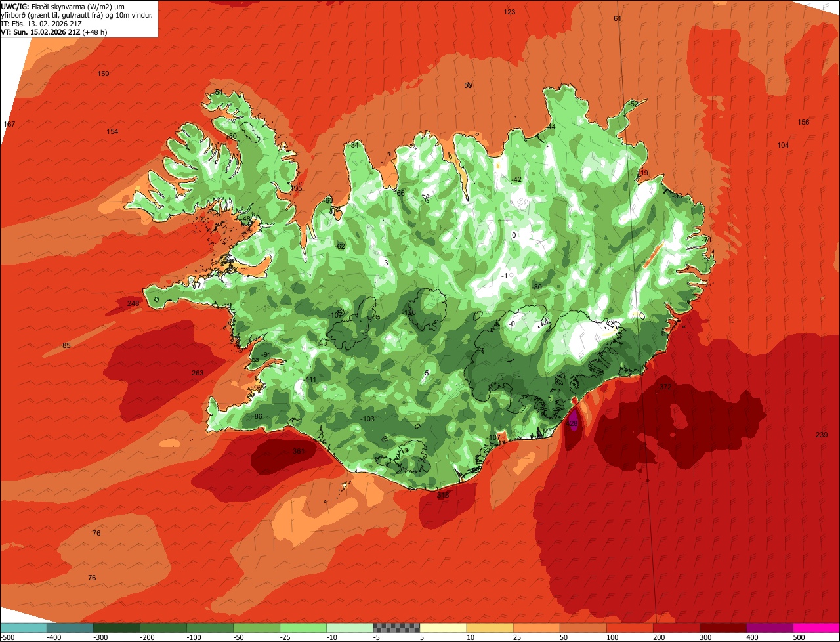This screenshot has height=642, width=840.
Task: Click the light green legend swatch for -25 to -10
Action: (303, 628)
